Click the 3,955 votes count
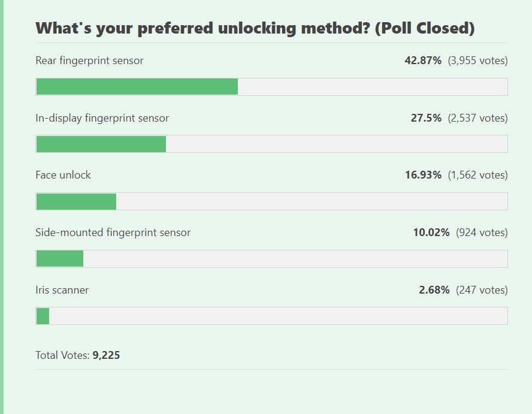 477,61
